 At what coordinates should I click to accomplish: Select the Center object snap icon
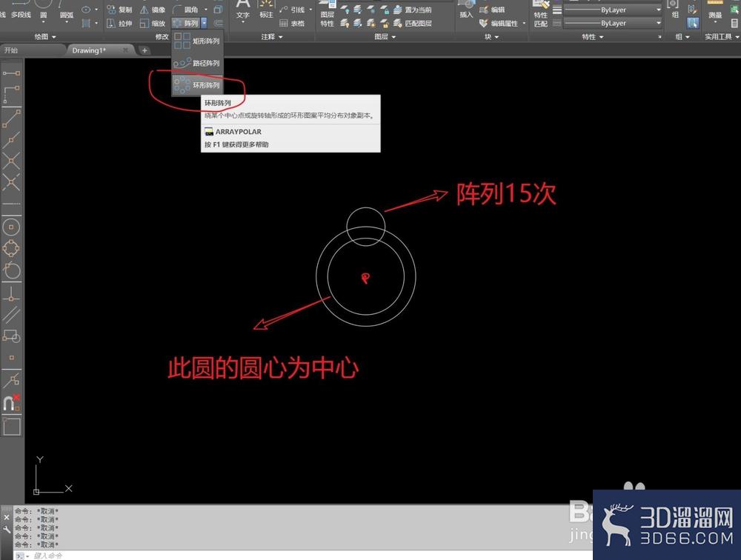pyautogui.click(x=11, y=227)
